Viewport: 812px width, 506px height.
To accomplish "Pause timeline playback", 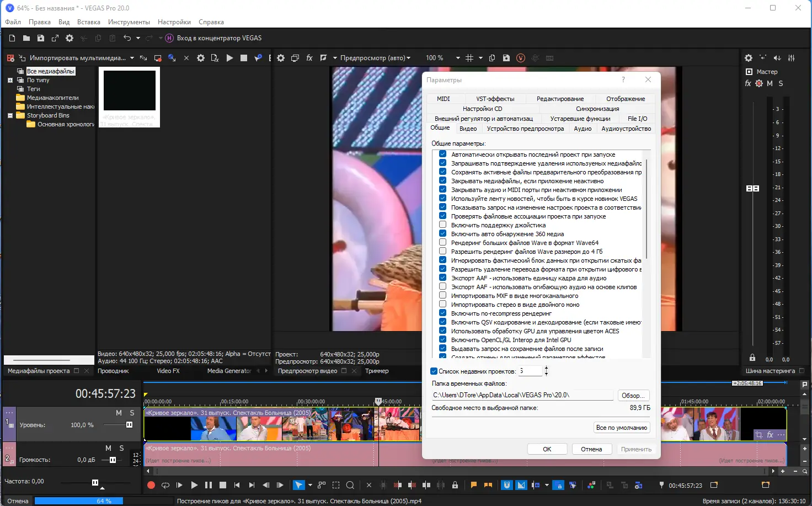I will [209, 485].
